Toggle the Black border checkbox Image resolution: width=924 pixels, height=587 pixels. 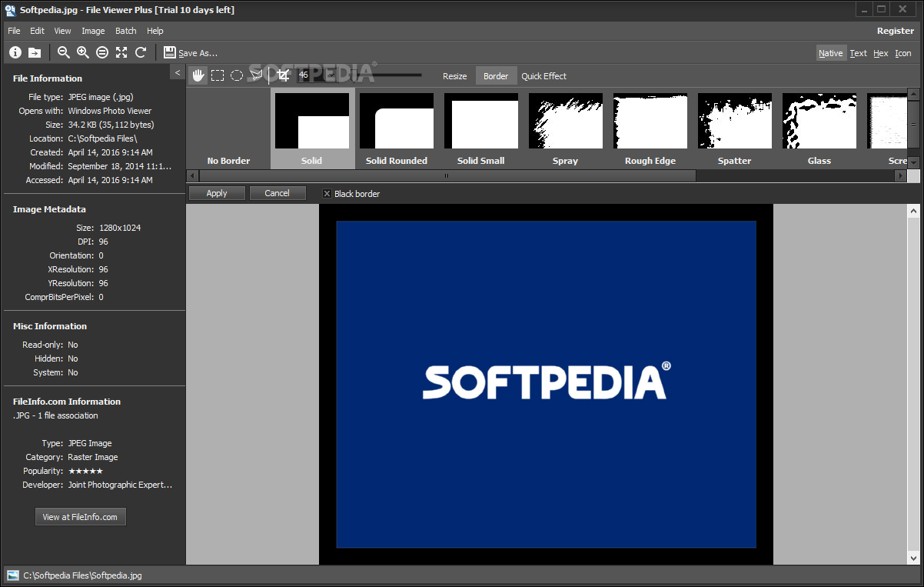pos(327,194)
